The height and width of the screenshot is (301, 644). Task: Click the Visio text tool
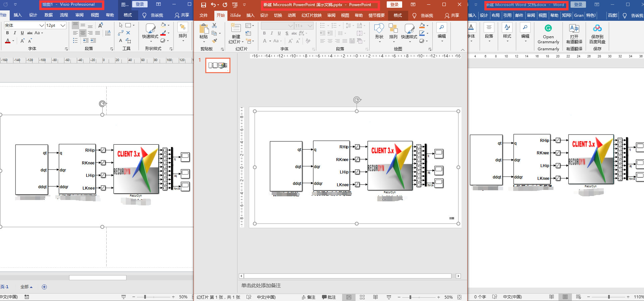121,41
